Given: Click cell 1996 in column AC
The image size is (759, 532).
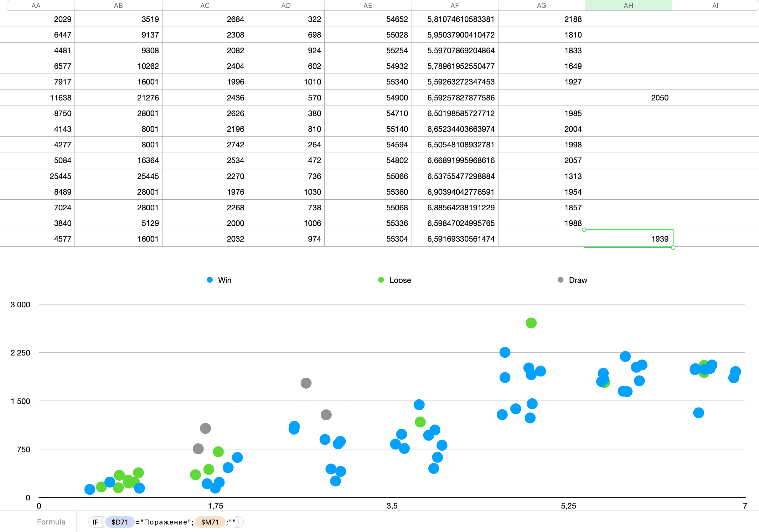Looking at the screenshot, I should click(205, 82).
